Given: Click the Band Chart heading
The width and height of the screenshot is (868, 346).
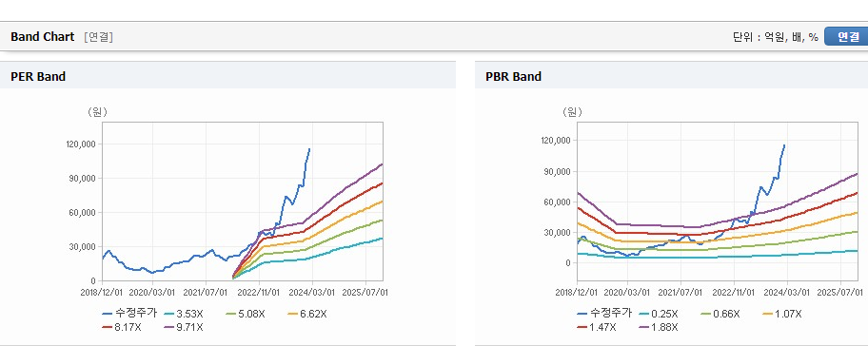Looking at the screenshot, I should coord(42,37).
